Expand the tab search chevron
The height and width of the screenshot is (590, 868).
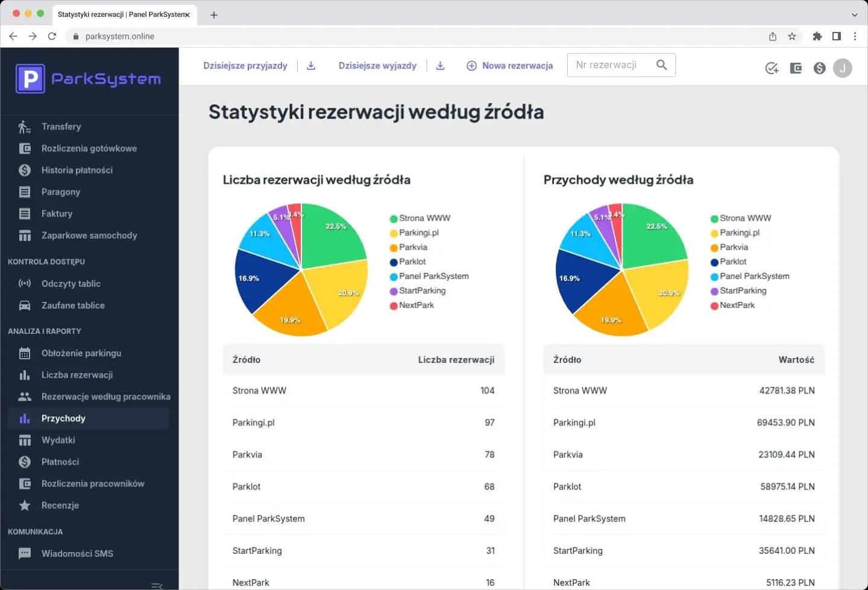point(855,14)
